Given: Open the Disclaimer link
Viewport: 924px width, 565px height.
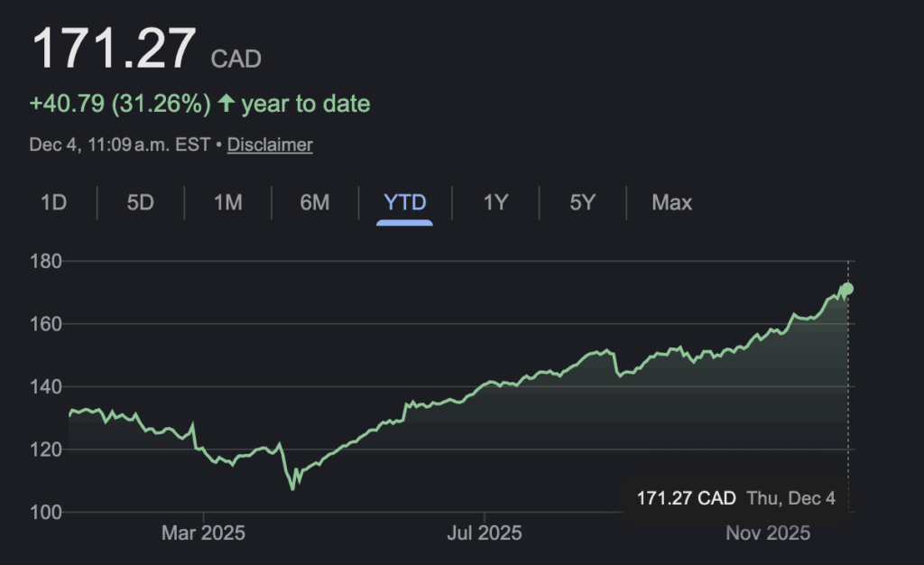Looking at the screenshot, I should [270, 144].
